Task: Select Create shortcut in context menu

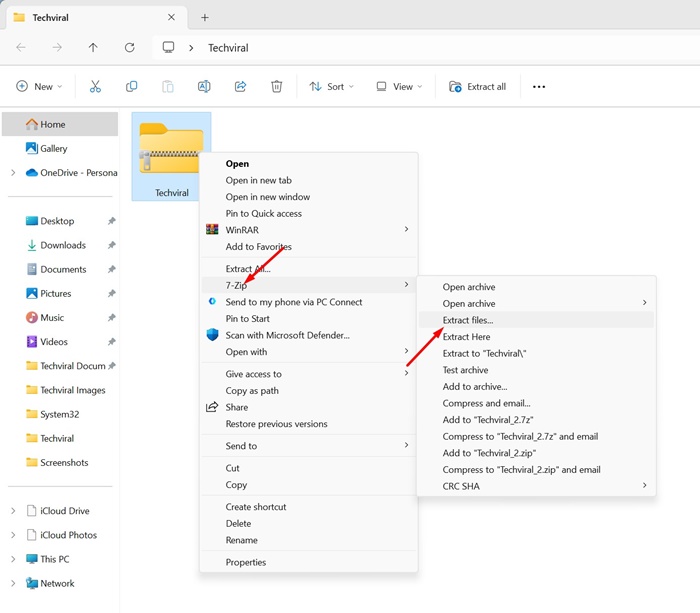Action: click(308, 507)
